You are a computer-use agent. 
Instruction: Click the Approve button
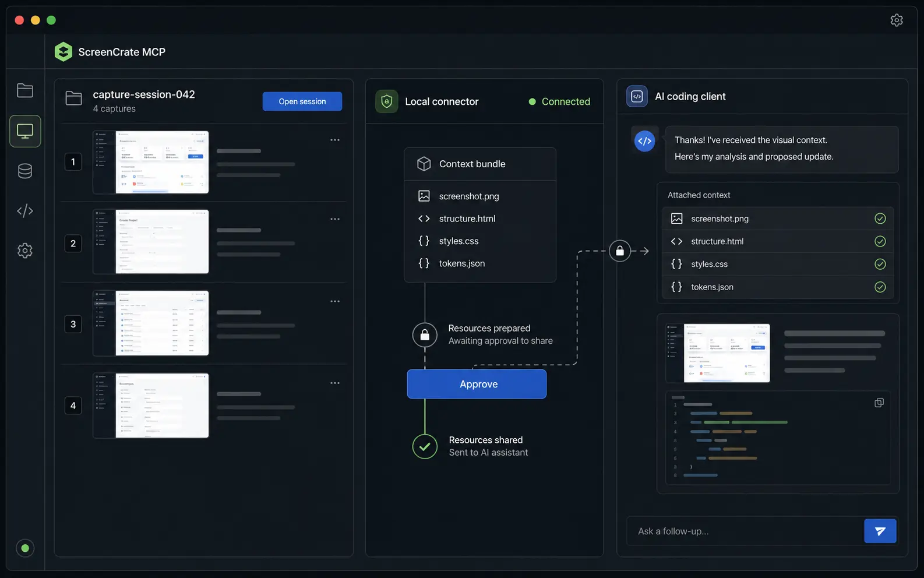tap(477, 384)
